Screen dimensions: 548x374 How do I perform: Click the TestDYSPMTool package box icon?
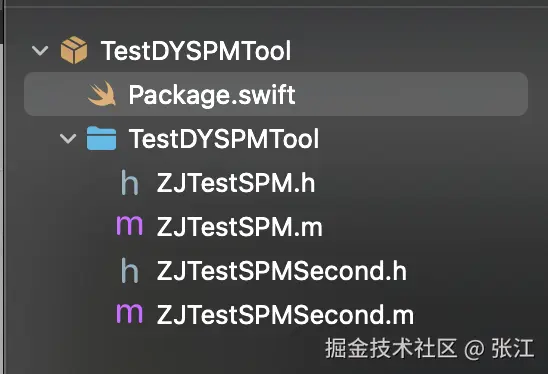pyautogui.click(x=74, y=50)
